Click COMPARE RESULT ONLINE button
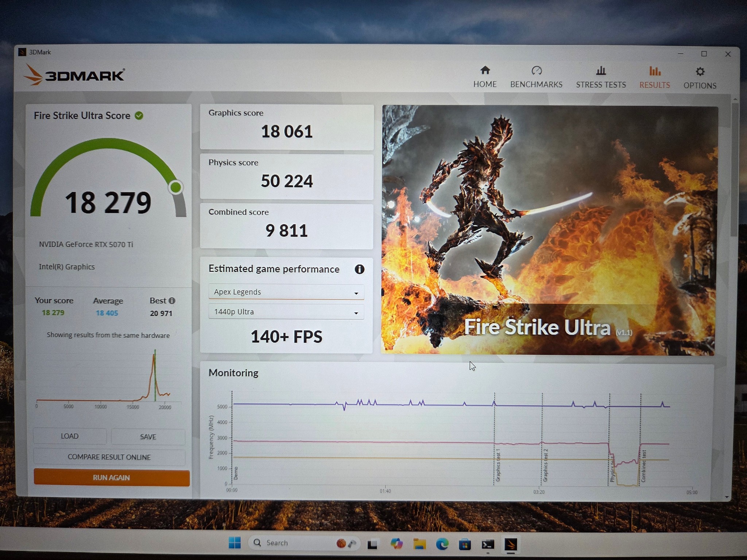This screenshot has width=747, height=560. point(109,457)
